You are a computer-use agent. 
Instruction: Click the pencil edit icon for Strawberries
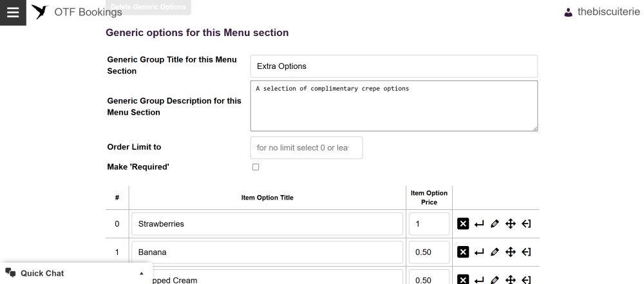click(x=495, y=223)
